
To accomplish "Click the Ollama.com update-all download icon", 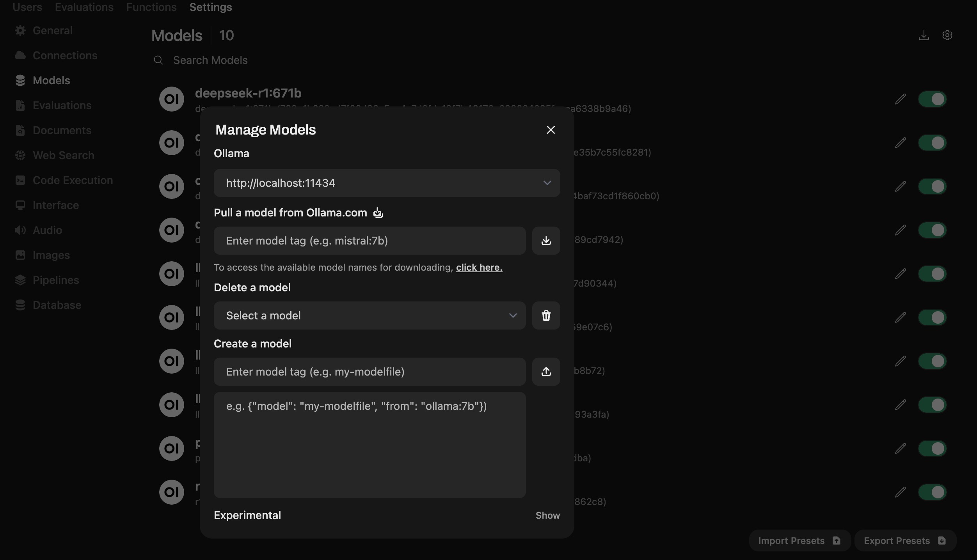I will 378,213.
